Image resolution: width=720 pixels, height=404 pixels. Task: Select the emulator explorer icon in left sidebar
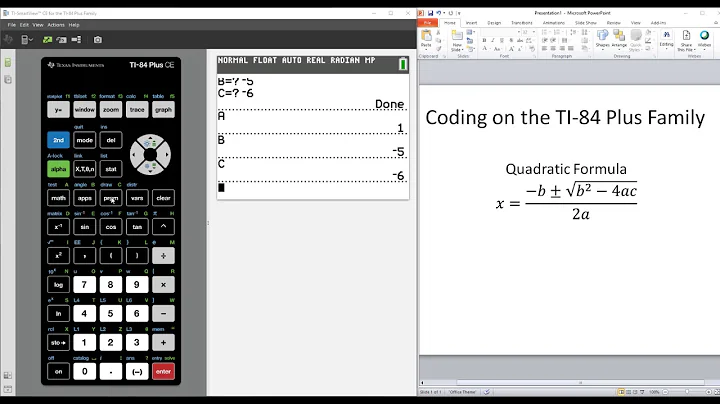tap(8, 80)
